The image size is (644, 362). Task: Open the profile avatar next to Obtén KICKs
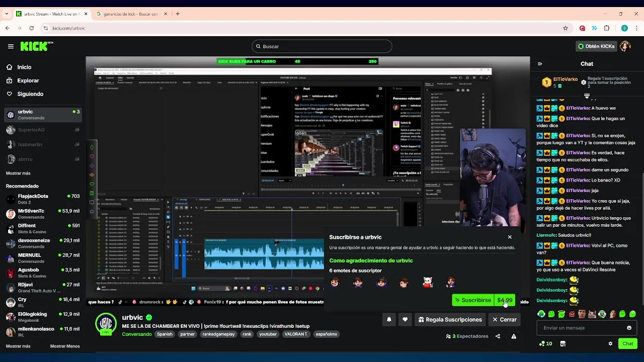(625, 46)
